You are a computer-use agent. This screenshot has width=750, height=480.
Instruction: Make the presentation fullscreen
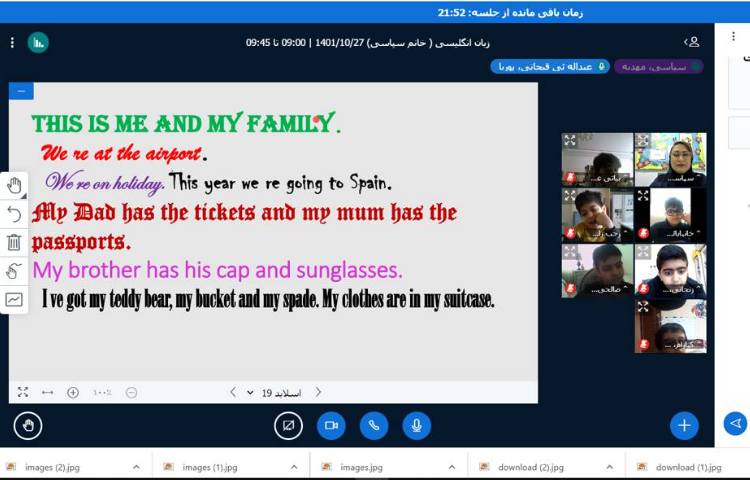click(22, 393)
